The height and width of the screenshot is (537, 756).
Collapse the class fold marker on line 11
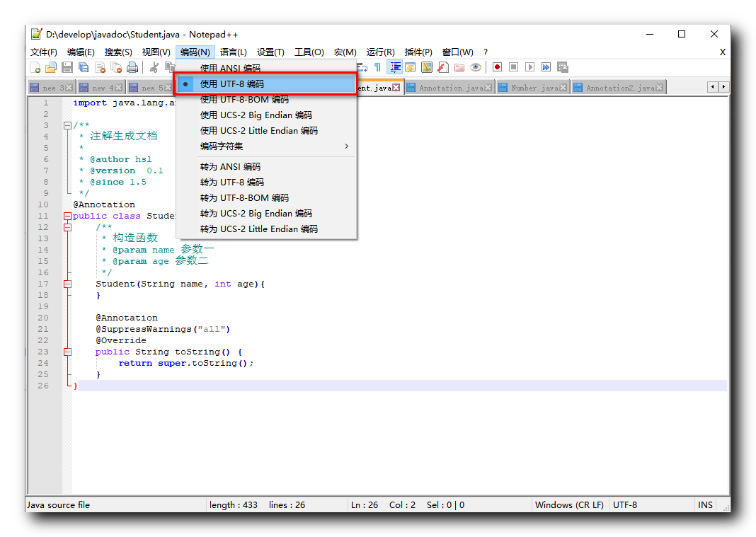coord(67,216)
